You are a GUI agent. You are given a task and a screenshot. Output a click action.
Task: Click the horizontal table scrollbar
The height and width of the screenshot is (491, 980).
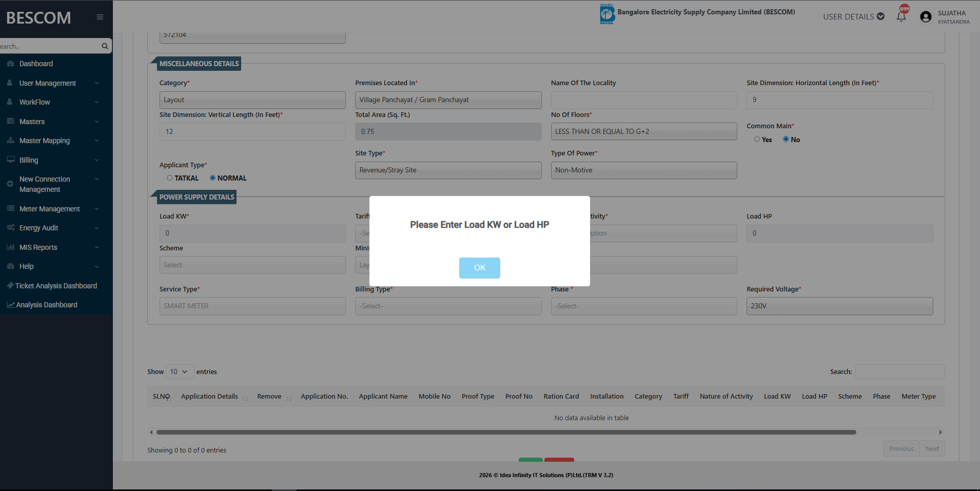pos(506,432)
